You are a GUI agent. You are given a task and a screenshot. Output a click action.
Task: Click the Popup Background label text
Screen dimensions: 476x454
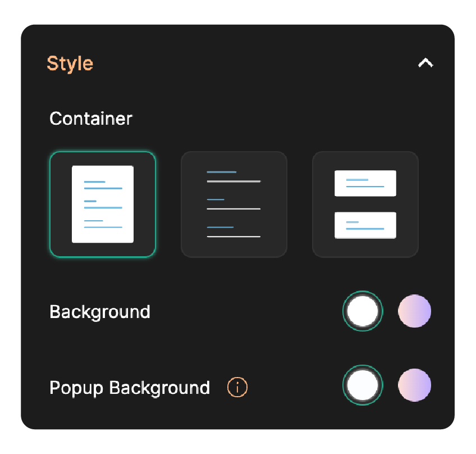tap(130, 387)
